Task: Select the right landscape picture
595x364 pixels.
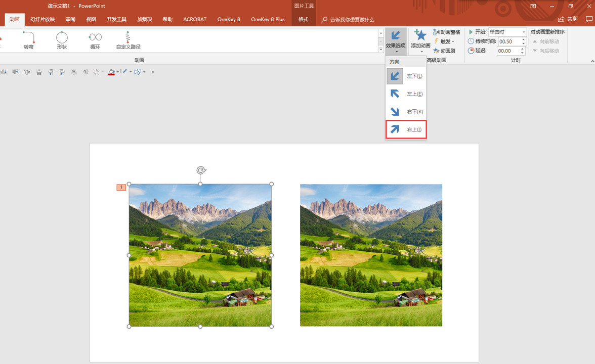Action: 371,255
